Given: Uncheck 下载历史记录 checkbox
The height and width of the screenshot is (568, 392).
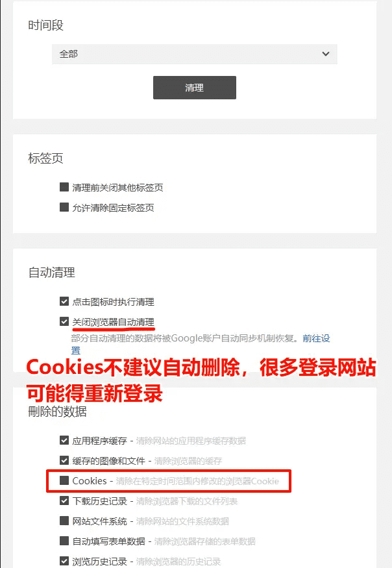Looking at the screenshot, I should tap(64, 501).
